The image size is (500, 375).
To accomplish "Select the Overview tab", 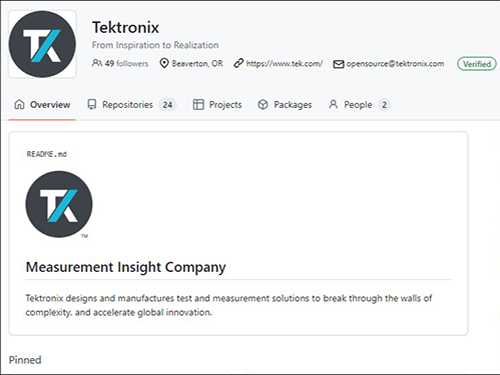I will (x=42, y=105).
